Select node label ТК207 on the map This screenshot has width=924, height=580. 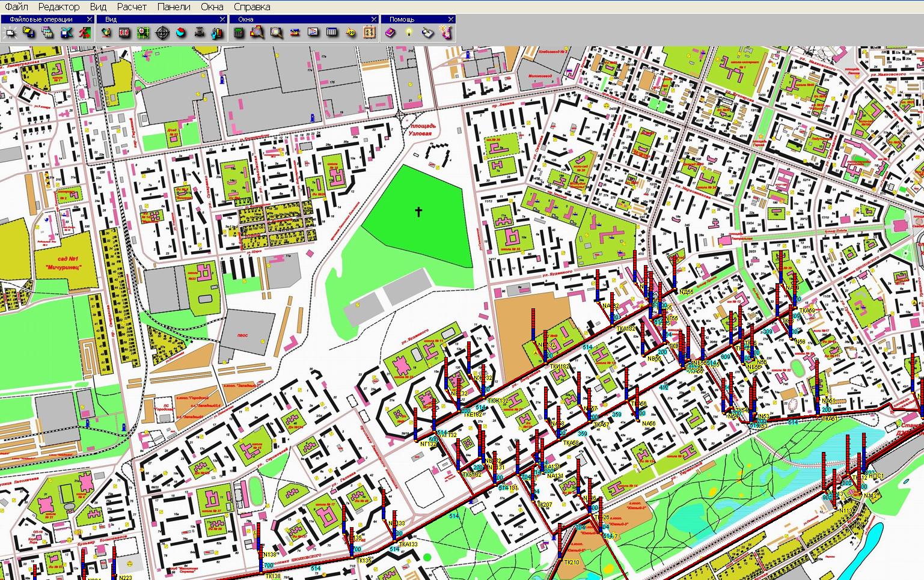tap(544, 505)
